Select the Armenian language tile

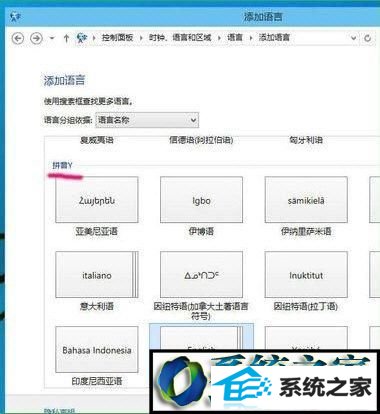(x=97, y=199)
